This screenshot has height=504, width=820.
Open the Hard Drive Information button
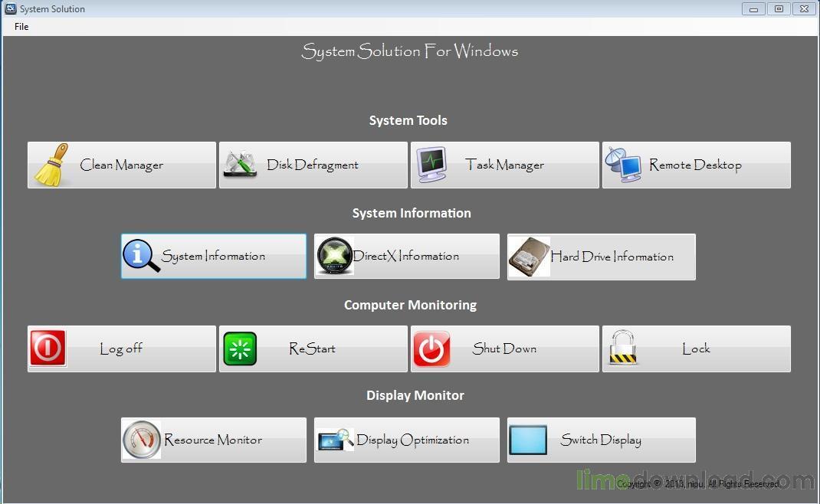click(x=602, y=257)
